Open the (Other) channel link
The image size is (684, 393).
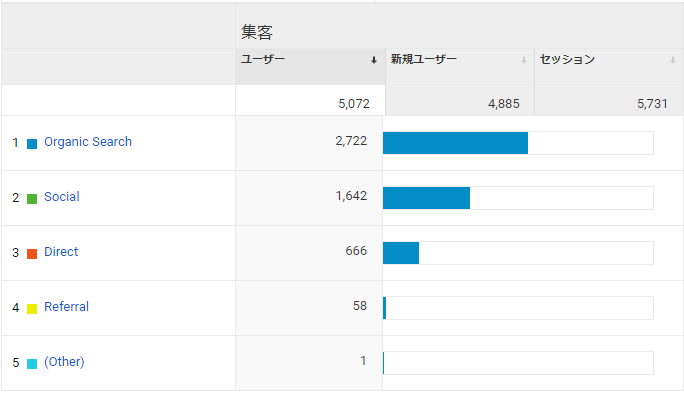tap(64, 362)
